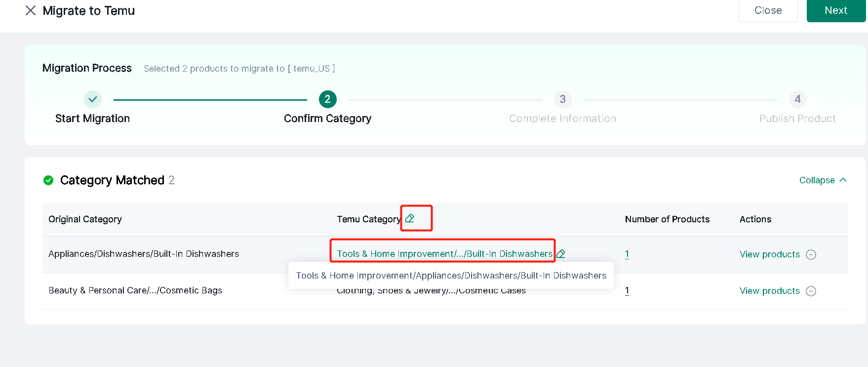The image size is (868, 367).
Task: Click the Next button
Action: (836, 10)
